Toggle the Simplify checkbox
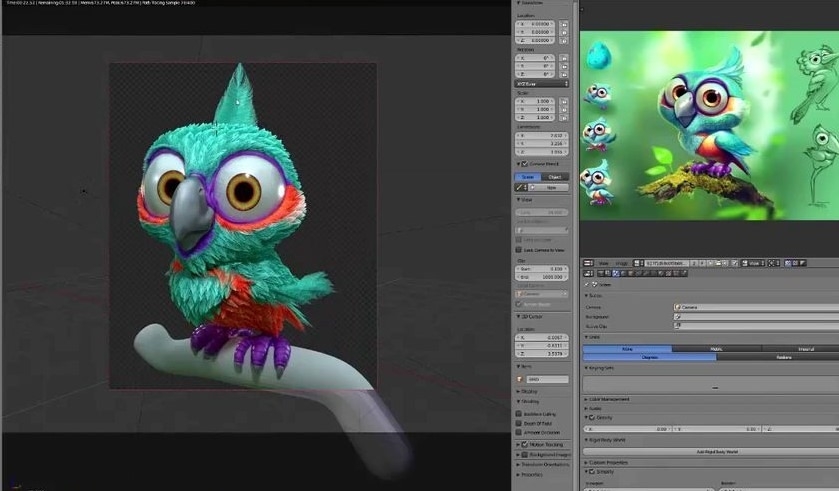This screenshot has height=491, width=839. pos(592,472)
